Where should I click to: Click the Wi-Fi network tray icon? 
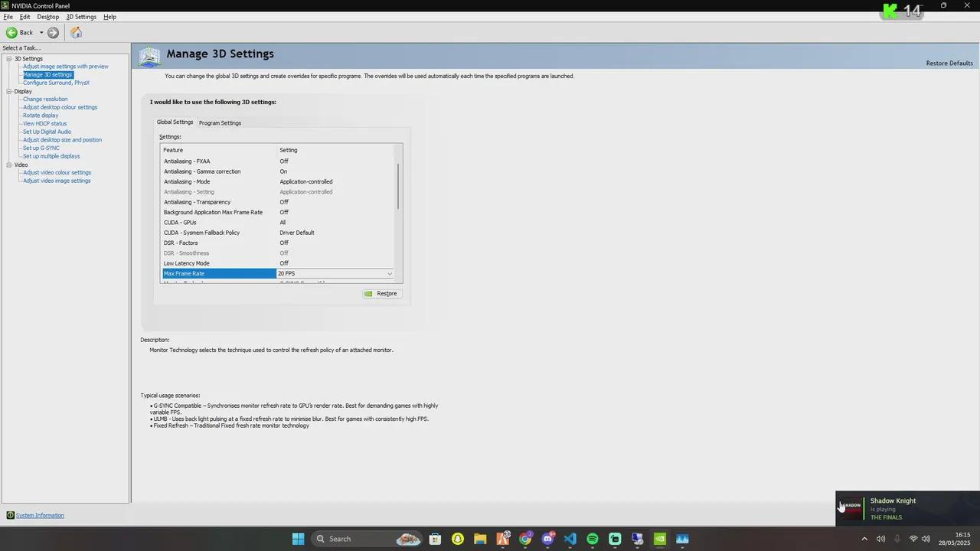tap(913, 539)
